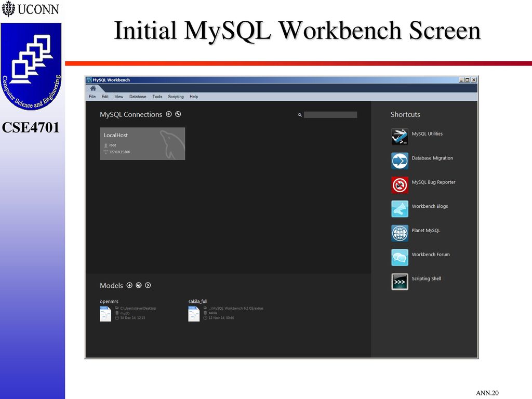Viewport: 532px width, 399px height.
Task: Open the Edit menu
Action: pyautogui.click(x=105, y=97)
